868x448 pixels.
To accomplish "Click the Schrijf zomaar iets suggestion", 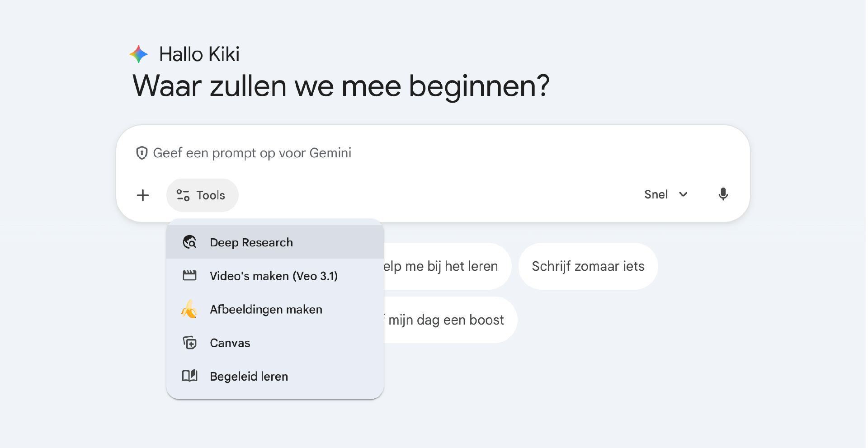I will [588, 266].
